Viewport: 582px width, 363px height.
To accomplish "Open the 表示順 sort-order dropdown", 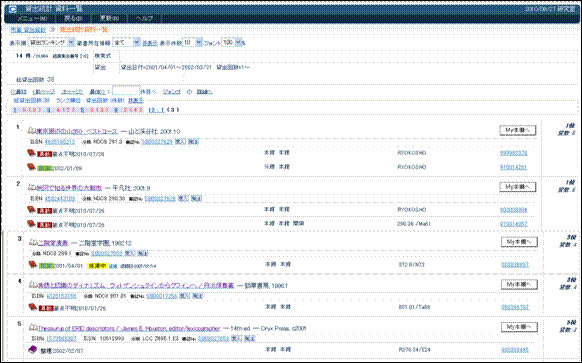I will (x=52, y=43).
